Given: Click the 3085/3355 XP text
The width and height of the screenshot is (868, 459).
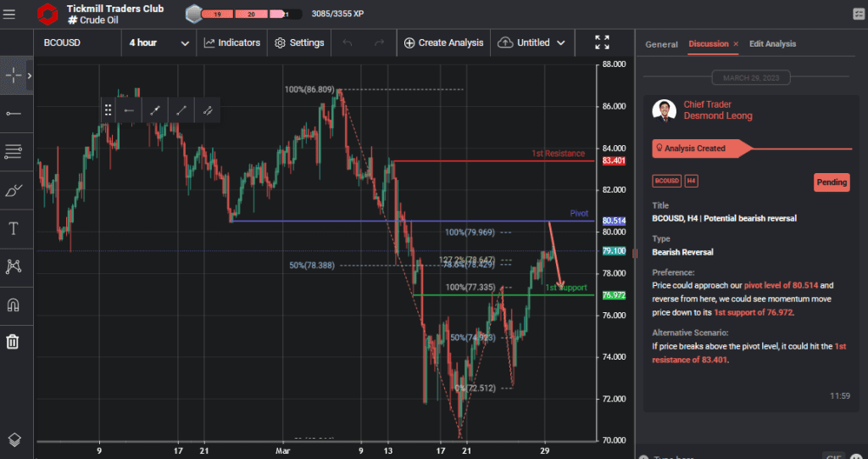Looking at the screenshot, I should pyautogui.click(x=337, y=14).
